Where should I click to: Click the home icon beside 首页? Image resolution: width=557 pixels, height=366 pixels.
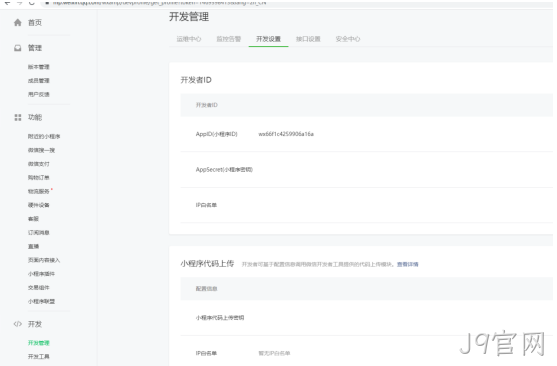[x=17, y=23]
